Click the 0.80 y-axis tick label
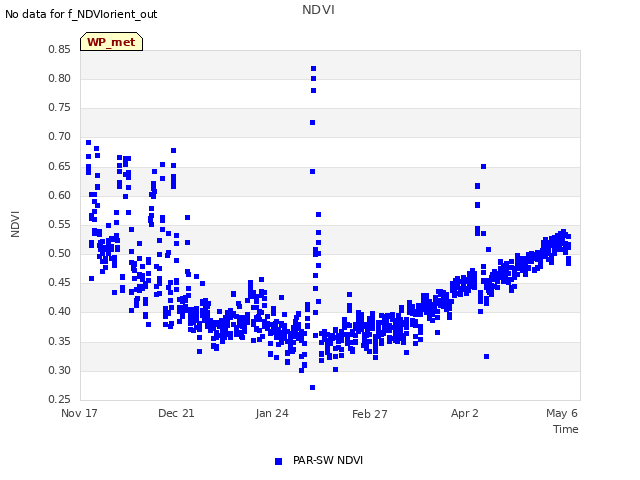Viewport: 640px width, 480px height. [60, 78]
